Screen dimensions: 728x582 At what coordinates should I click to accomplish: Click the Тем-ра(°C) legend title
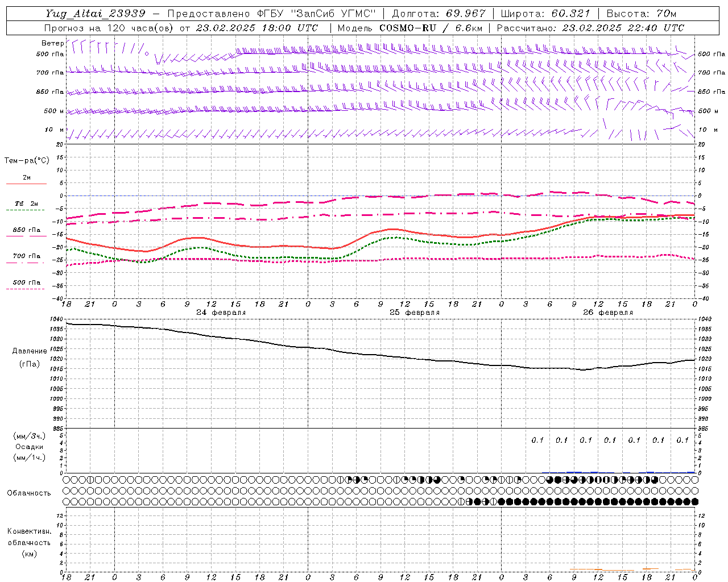(x=27, y=161)
